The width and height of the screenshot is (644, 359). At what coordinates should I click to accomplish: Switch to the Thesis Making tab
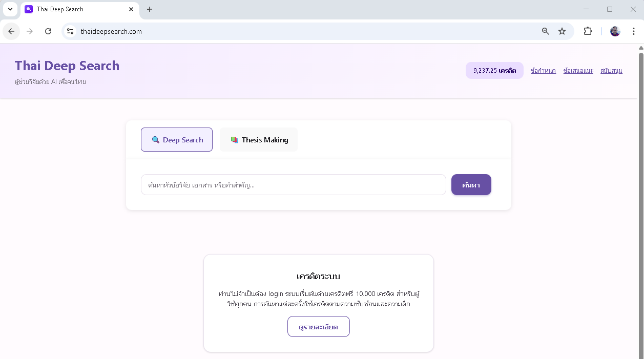pos(259,140)
